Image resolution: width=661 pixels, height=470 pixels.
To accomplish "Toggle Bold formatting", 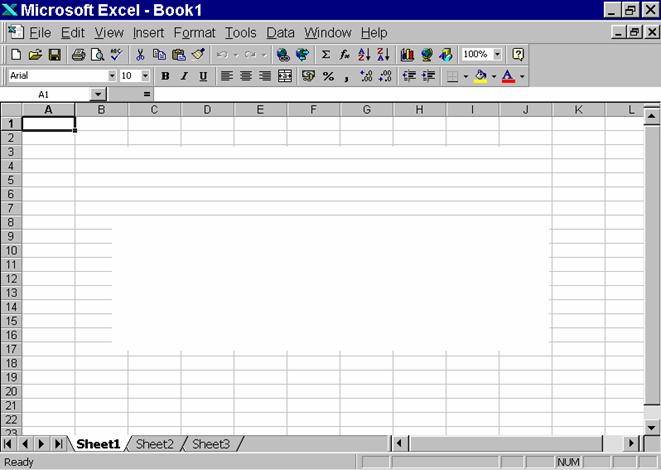I will 165,76.
